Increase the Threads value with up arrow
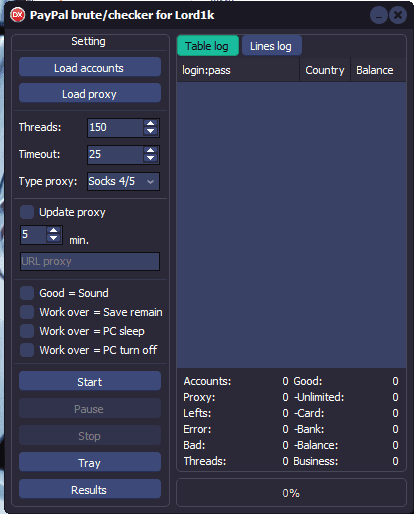414x514 pixels. [151, 123]
